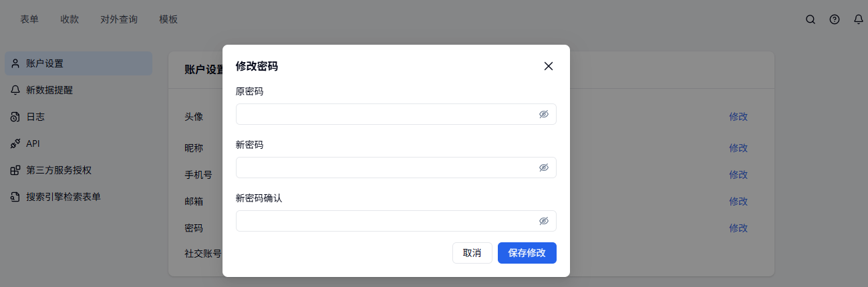This screenshot has width=868, height=287.
Task: Close the 修改密码 dialog with X
Action: (x=549, y=66)
